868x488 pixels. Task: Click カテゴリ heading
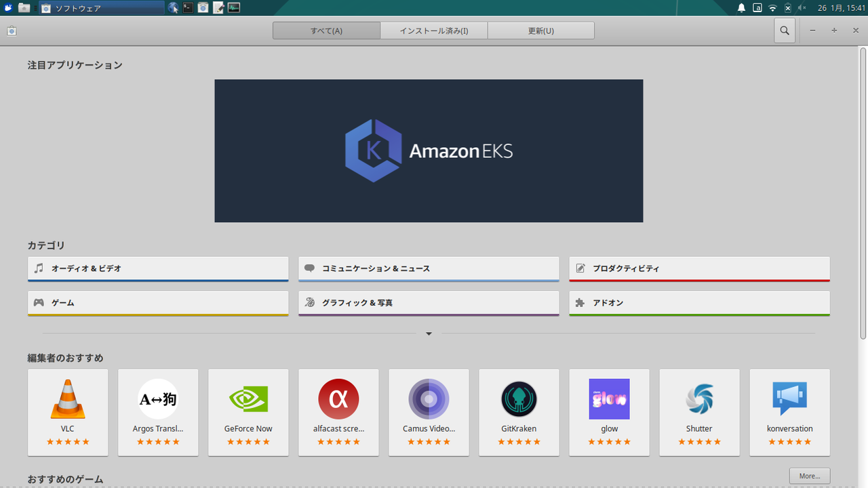[x=46, y=245]
